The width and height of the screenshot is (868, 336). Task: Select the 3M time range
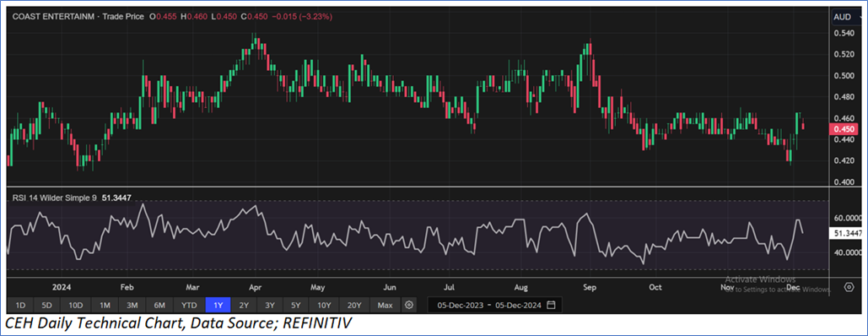(x=132, y=305)
